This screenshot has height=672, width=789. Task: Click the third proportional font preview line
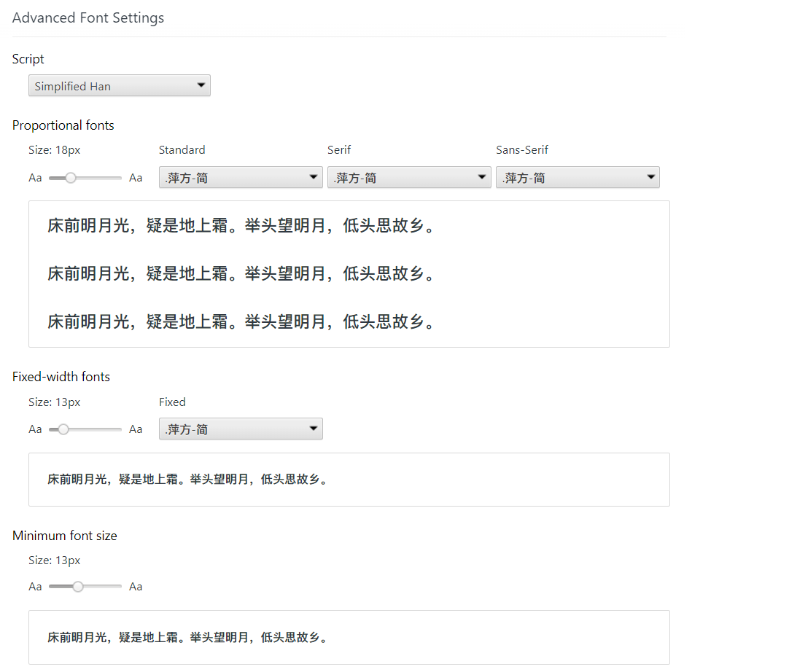tap(241, 321)
